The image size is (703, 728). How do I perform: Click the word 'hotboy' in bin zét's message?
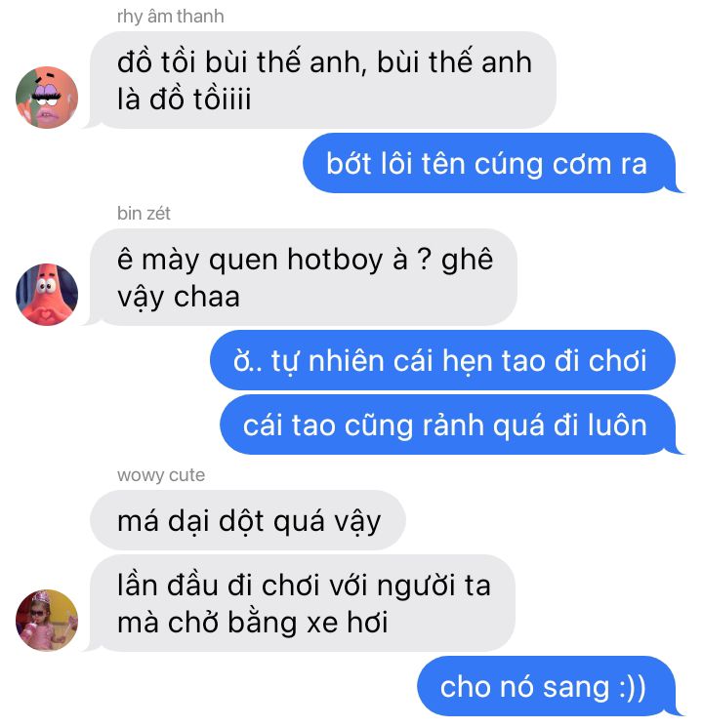[x=335, y=260]
